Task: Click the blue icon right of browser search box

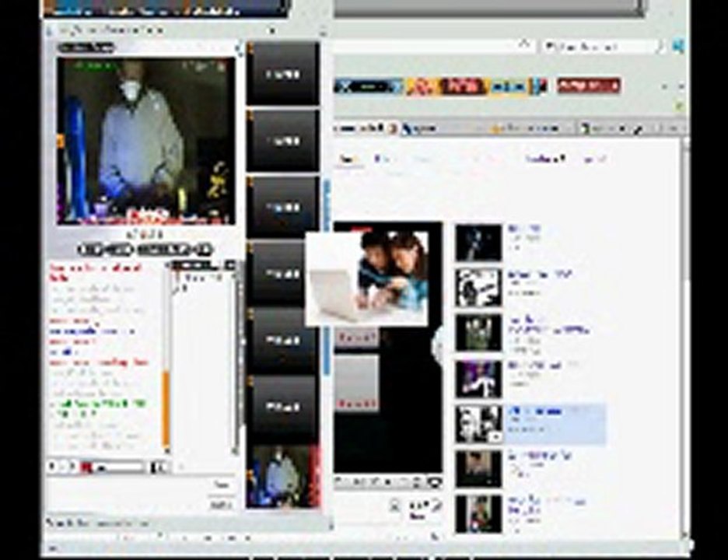Action: [x=678, y=47]
